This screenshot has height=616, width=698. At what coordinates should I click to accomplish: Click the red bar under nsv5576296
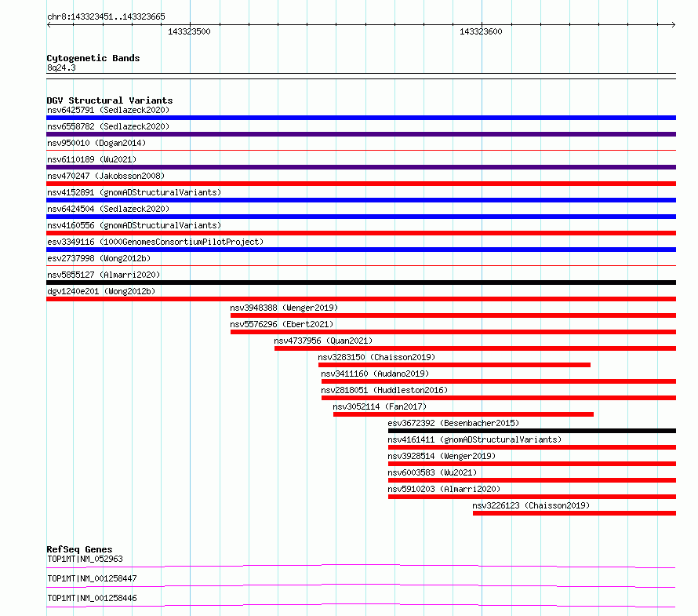(x=453, y=332)
